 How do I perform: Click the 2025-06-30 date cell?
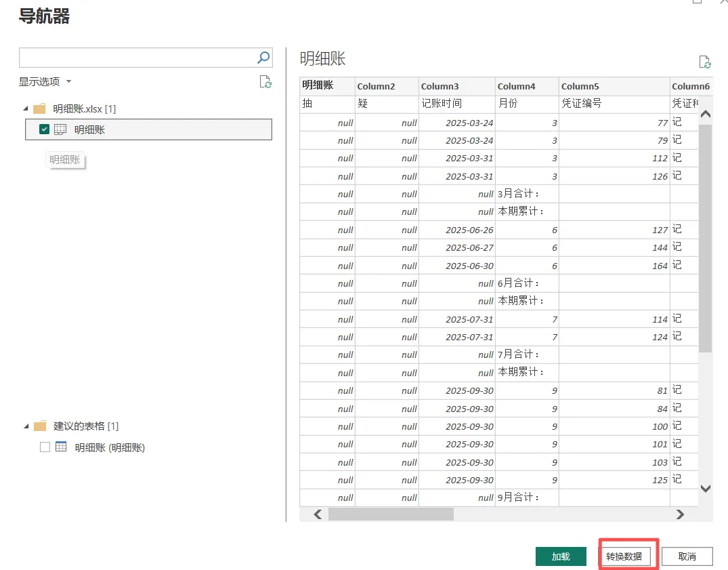[x=457, y=266]
